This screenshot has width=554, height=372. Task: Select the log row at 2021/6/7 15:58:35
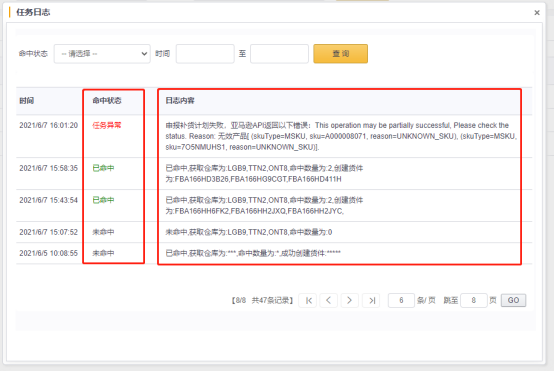(x=274, y=173)
